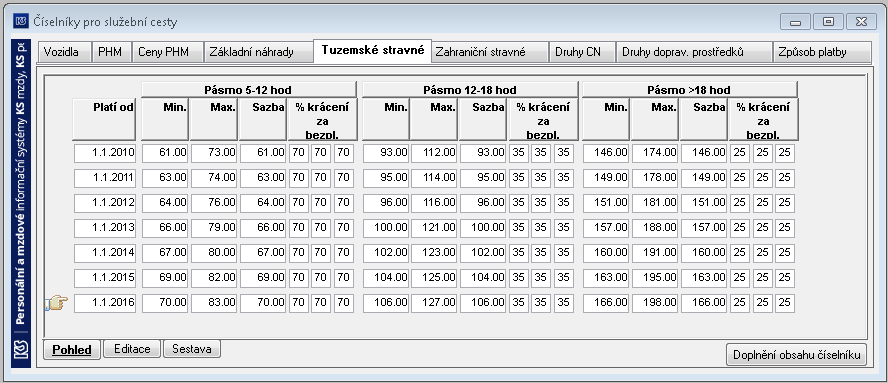Click the 80.00 Max. cell for 2014
The width and height of the screenshot is (888, 383).
[x=214, y=253]
